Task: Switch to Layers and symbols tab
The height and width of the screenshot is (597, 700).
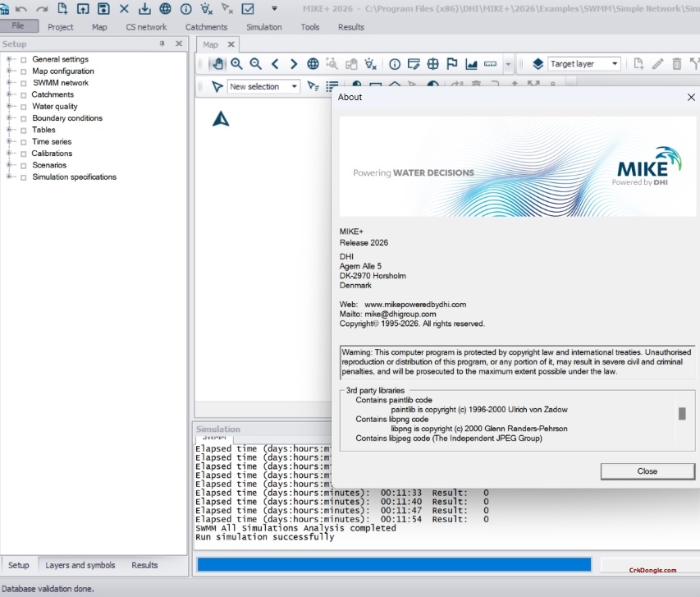Action: (80, 565)
